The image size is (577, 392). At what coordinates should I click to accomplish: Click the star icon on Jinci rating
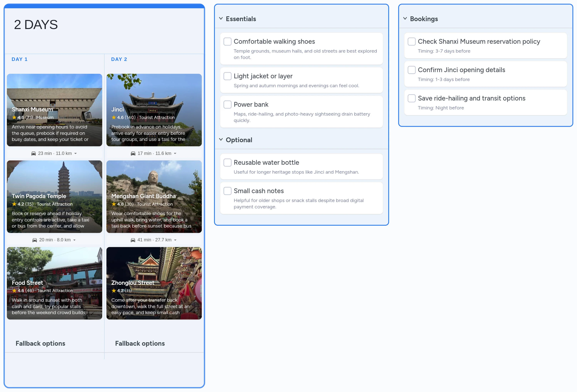click(114, 118)
